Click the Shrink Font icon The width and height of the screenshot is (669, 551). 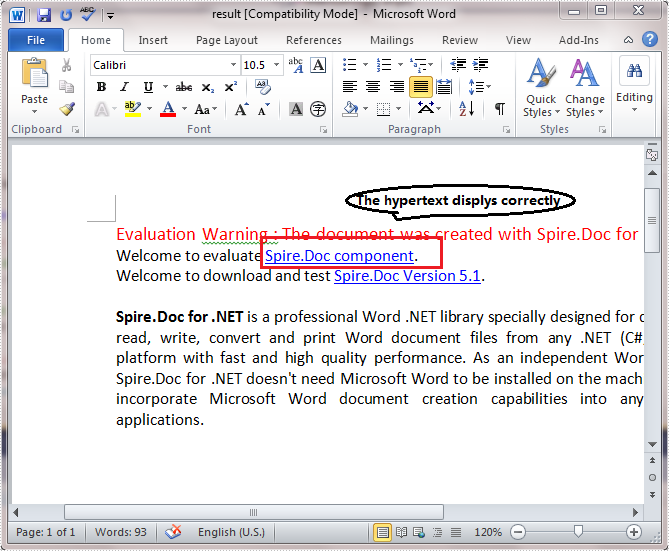[264, 109]
